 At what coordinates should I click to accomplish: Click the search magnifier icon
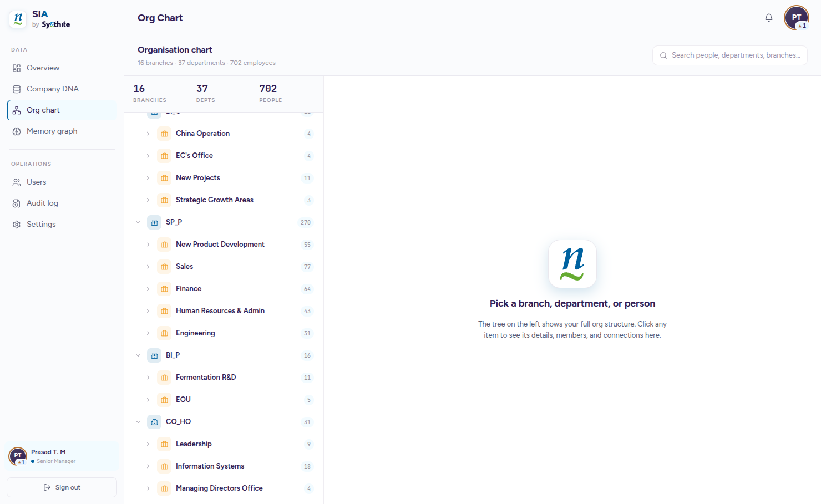coord(663,55)
